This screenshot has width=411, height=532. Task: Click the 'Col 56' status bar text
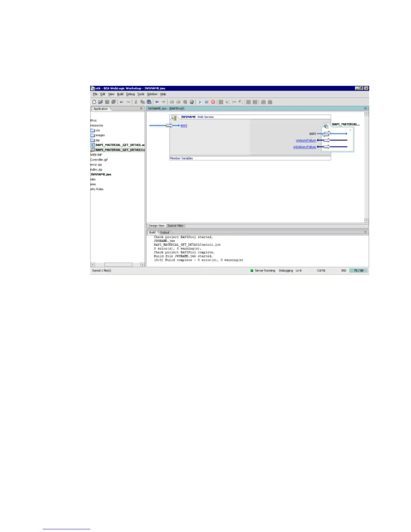[x=321, y=270]
